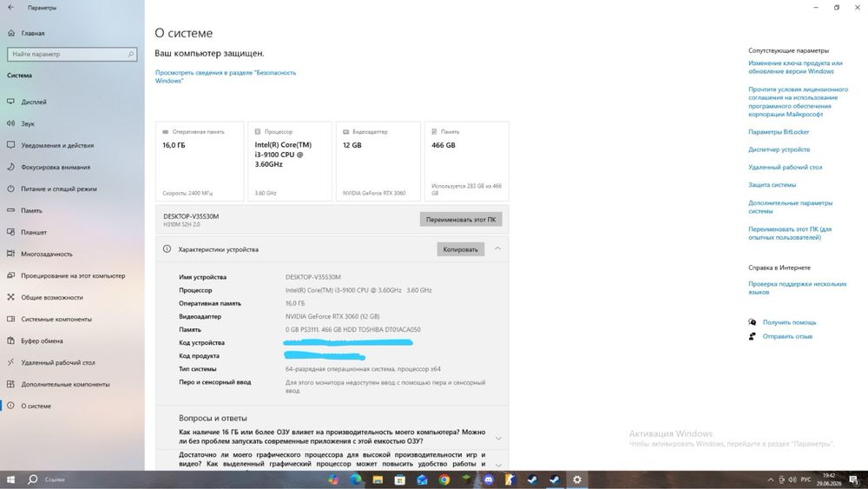868x489 pixels.
Task: Show hidden tray icons chevron
Action: click(x=770, y=479)
